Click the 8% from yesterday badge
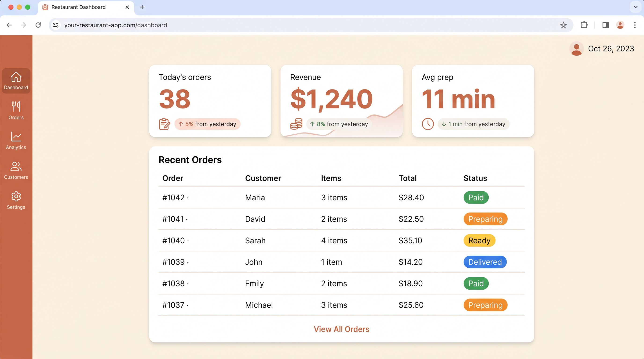The height and width of the screenshot is (359, 644). pos(339,124)
